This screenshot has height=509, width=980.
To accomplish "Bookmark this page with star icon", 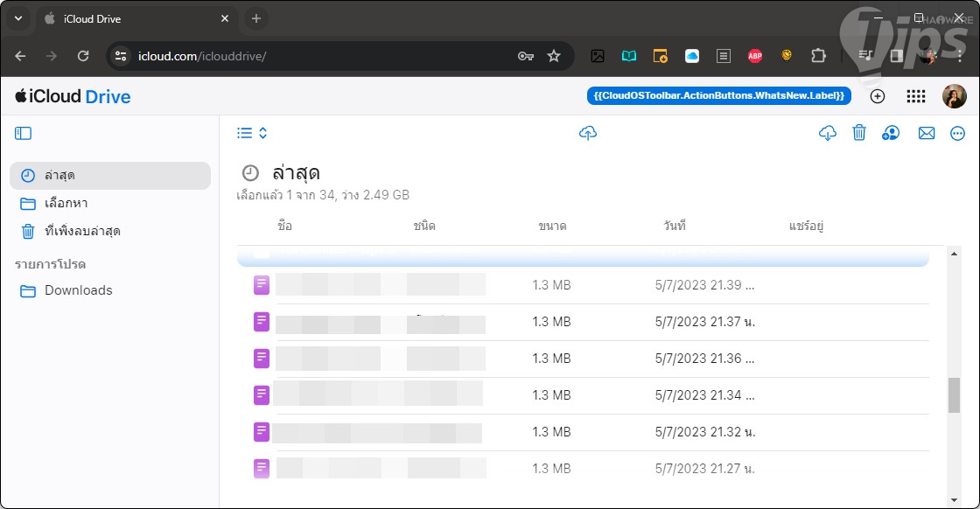I will [553, 56].
